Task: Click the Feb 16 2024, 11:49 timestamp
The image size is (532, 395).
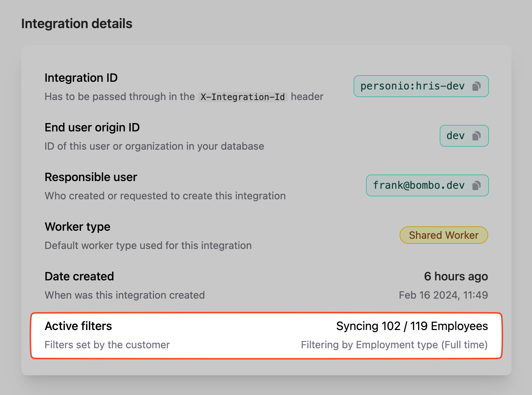Action: 443,295
